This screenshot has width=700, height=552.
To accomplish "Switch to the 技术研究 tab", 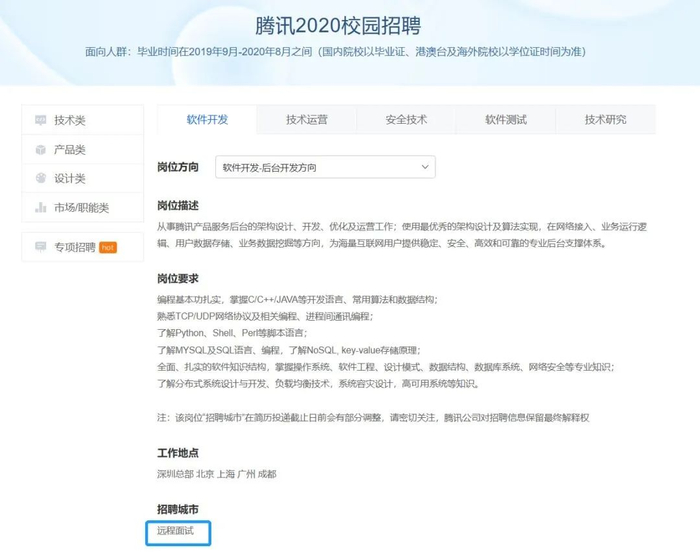I will (605, 120).
